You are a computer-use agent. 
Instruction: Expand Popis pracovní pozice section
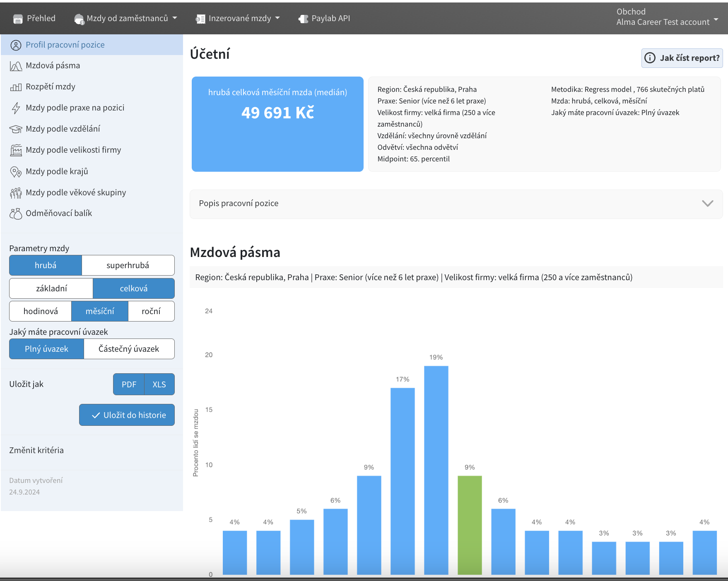456,204
